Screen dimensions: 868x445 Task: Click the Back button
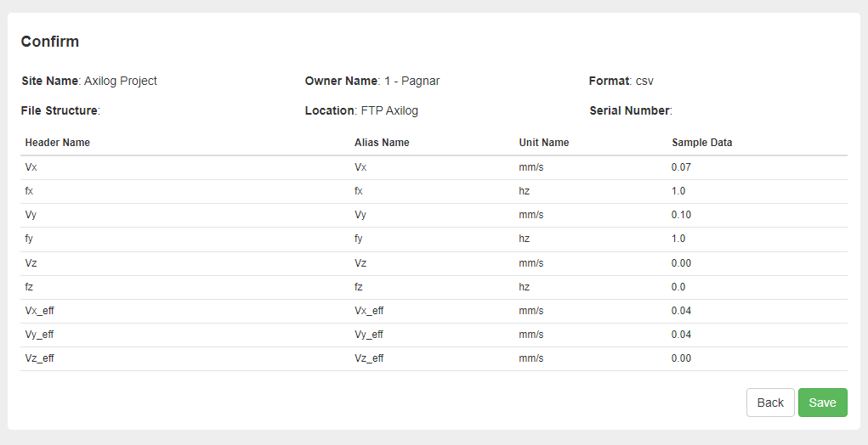(x=770, y=403)
